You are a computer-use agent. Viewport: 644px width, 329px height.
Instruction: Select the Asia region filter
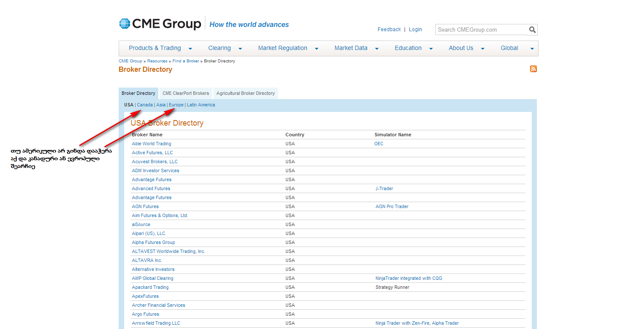[161, 105]
